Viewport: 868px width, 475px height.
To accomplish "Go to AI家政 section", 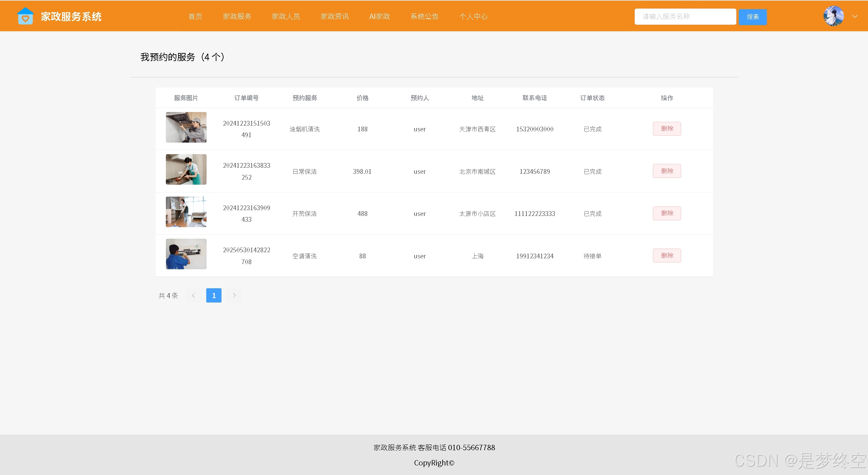I will click(380, 16).
